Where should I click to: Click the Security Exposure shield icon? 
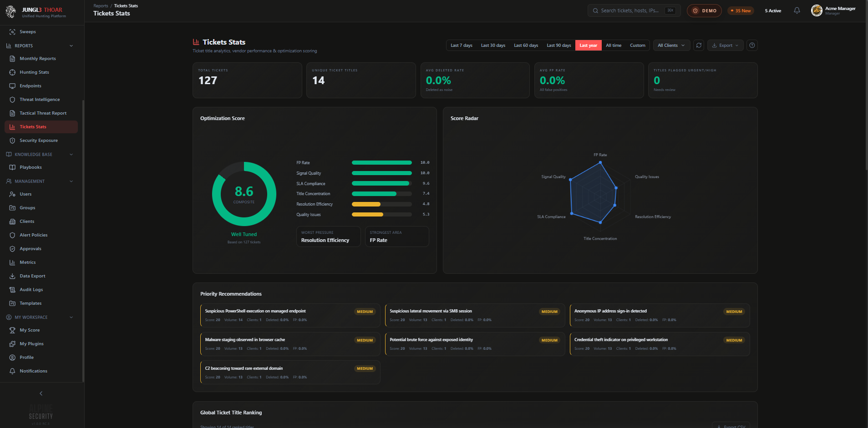(12, 141)
